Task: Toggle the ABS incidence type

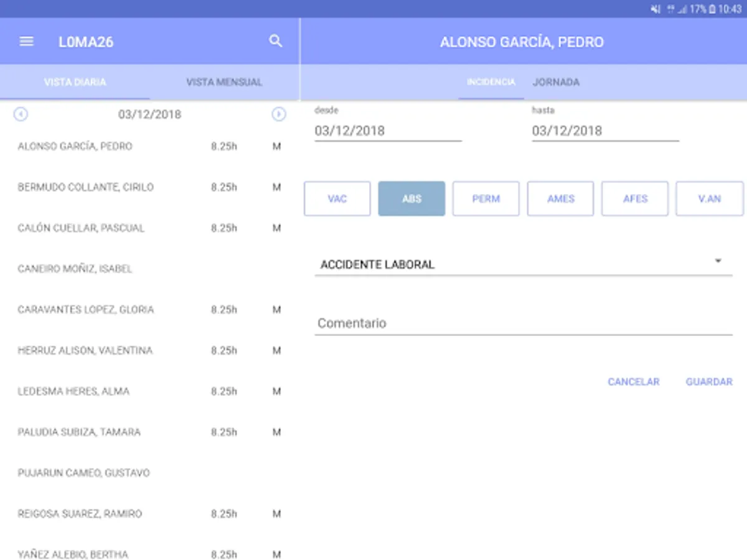Action: pyautogui.click(x=411, y=199)
